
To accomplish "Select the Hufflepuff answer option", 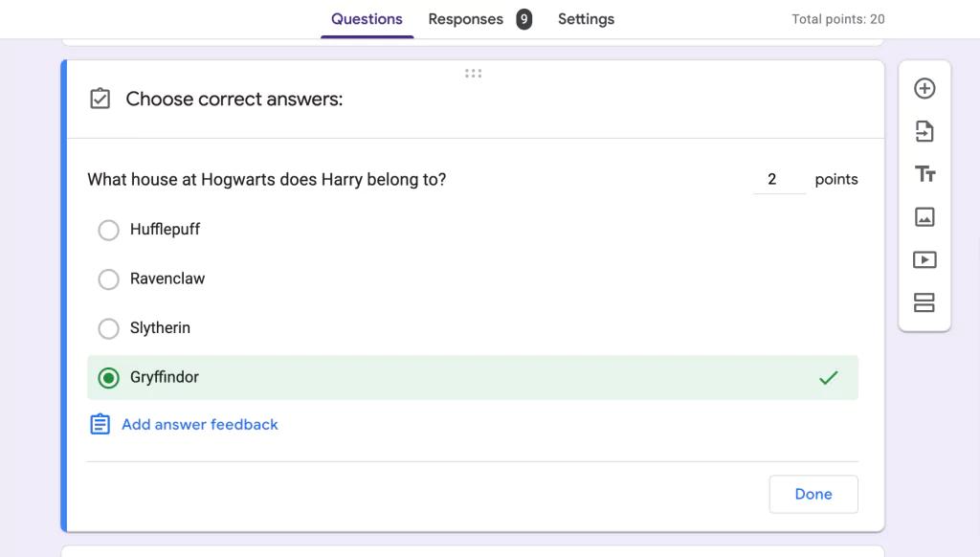I will click(108, 230).
